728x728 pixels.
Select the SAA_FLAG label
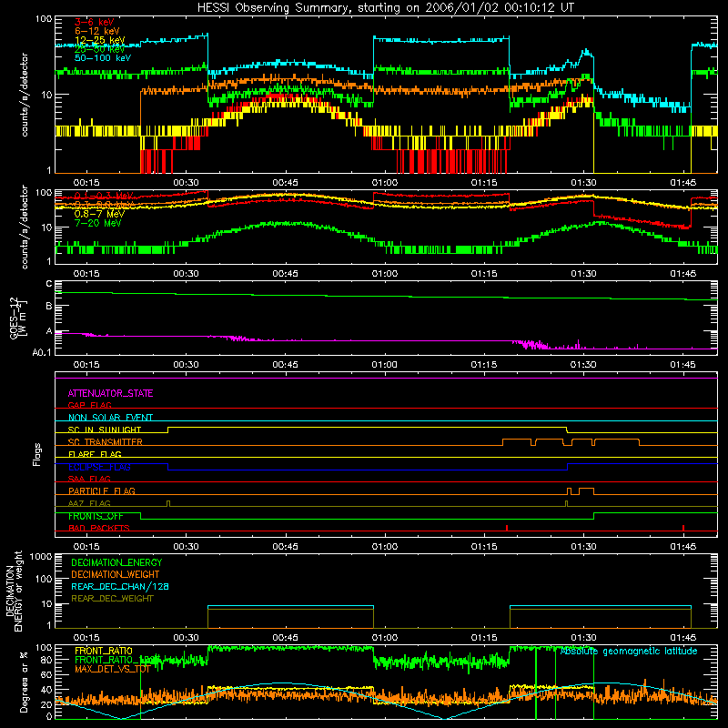tap(89, 479)
